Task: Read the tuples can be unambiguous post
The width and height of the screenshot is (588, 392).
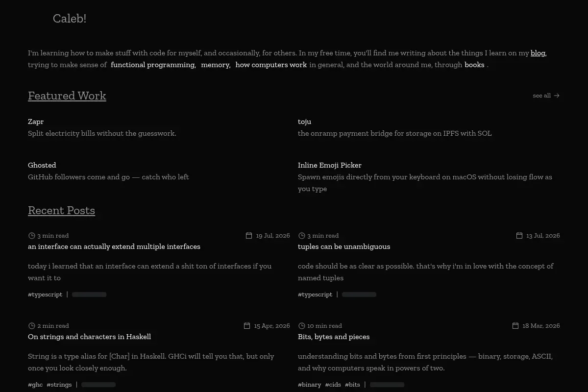Action: [344, 246]
